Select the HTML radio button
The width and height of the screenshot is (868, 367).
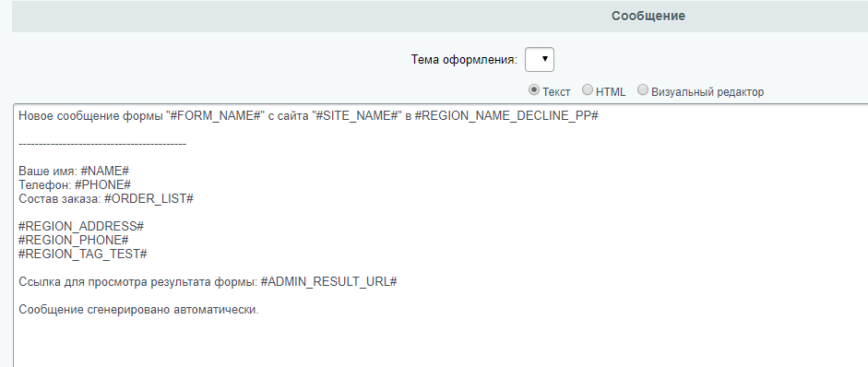(588, 90)
